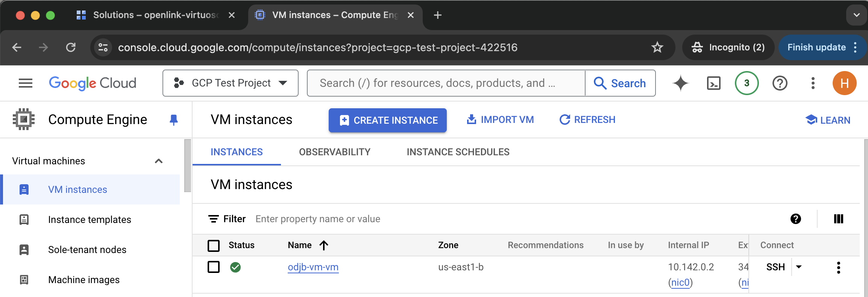Expand SSH connection options arrow
Image resolution: width=868 pixels, height=297 pixels.
tap(799, 267)
